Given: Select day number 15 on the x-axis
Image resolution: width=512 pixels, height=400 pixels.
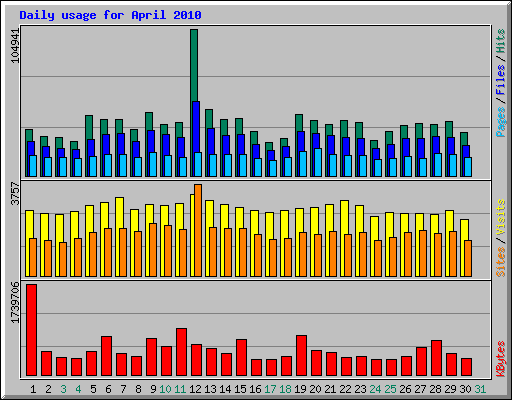Looking at the screenshot, I should [x=240, y=389].
